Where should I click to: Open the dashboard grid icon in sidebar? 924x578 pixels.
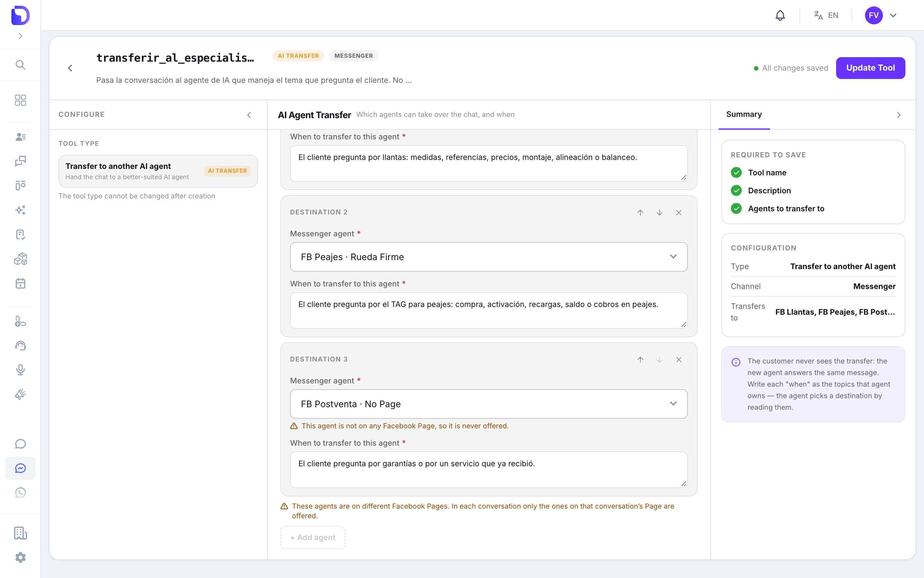tap(20, 100)
